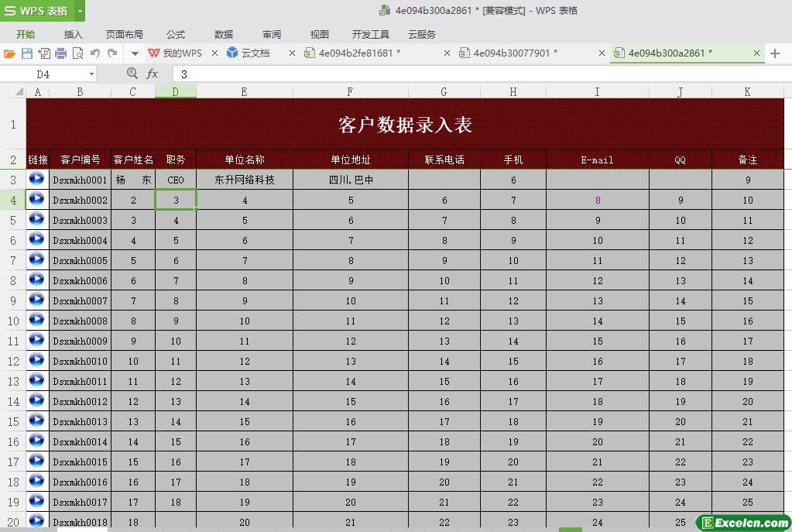Screen dimensions: 792x532
Task: Expand the quick access toolbar dropdown arrow
Action: [x=134, y=53]
